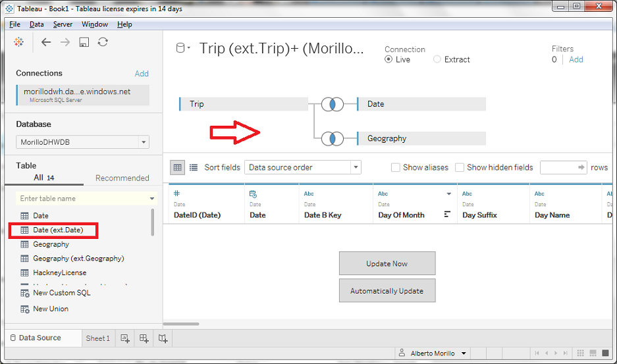
Task: Click the rows go arrow icon
Action: [x=581, y=167]
